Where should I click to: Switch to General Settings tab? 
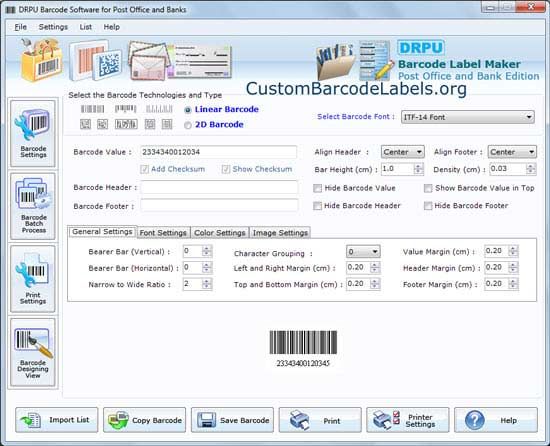102,232
